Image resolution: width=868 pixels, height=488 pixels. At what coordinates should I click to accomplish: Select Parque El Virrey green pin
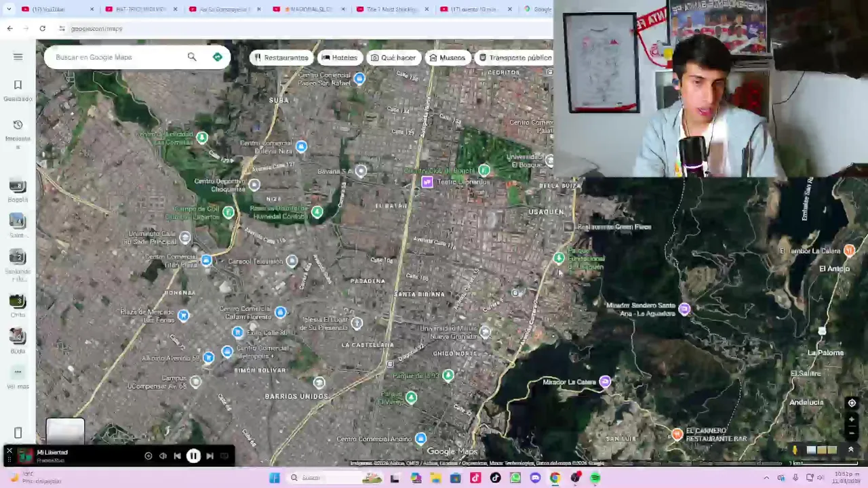[x=411, y=398]
